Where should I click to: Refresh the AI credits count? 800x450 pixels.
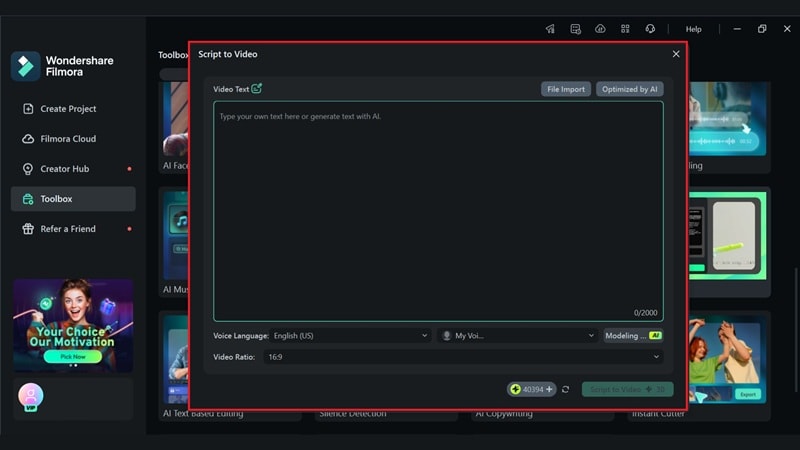pos(565,389)
